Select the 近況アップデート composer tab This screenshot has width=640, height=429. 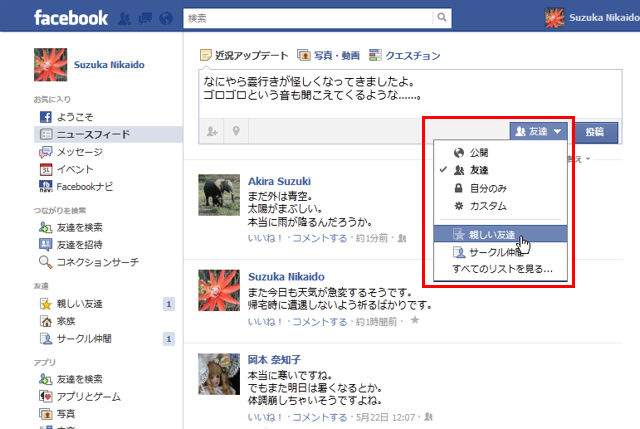pos(244,56)
